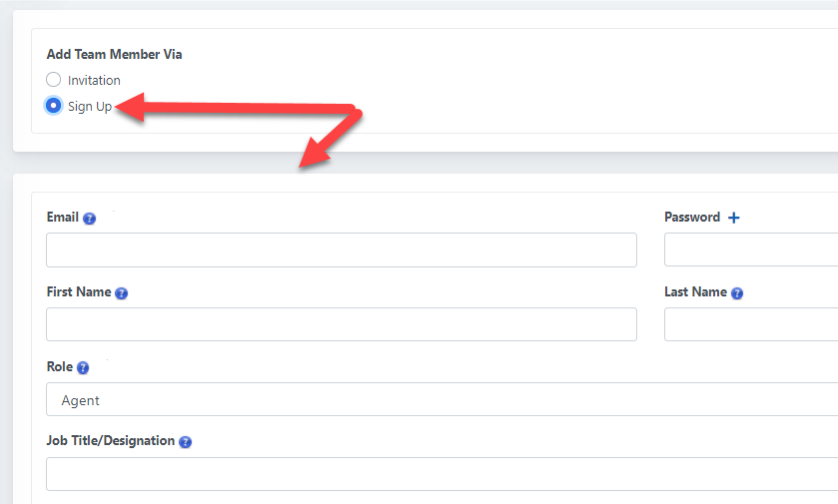Open the Role dropdown showing Agent

pos(441,400)
